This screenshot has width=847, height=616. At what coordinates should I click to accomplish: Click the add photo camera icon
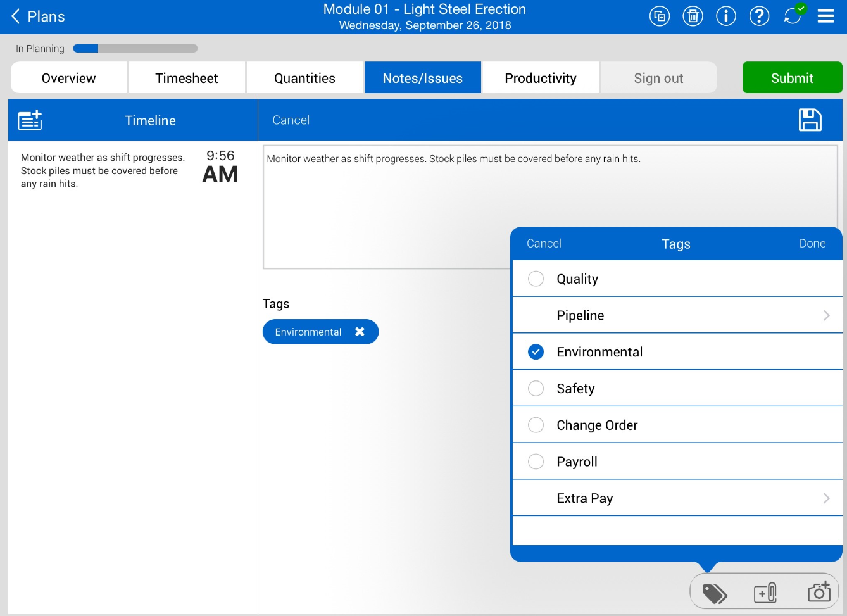click(x=819, y=591)
